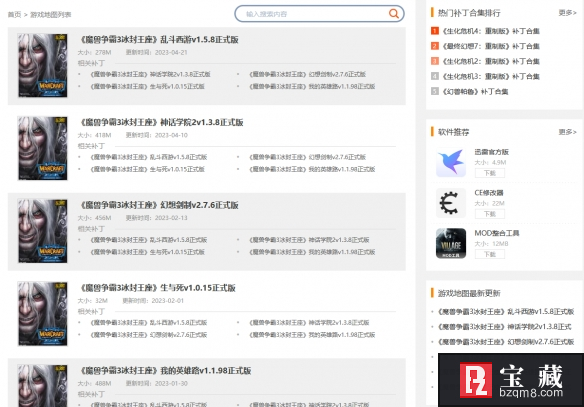Open 乱斗西游v1.5.8 related patch under 生与死

(x=149, y=322)
